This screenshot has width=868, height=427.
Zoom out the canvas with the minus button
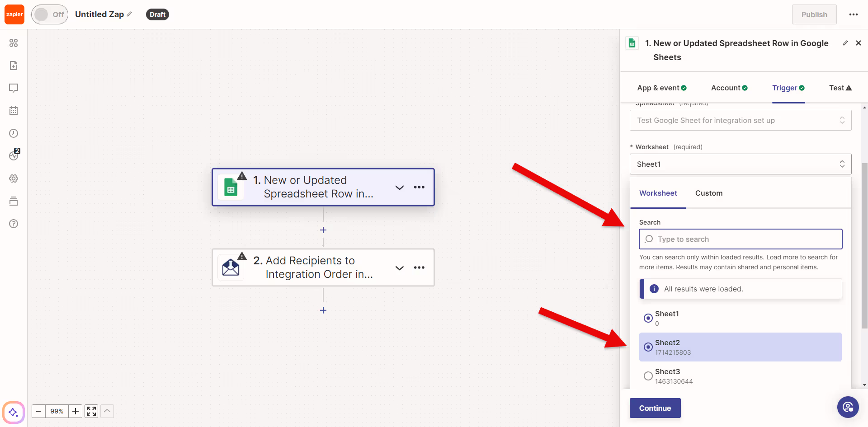[x=38, y=411]
